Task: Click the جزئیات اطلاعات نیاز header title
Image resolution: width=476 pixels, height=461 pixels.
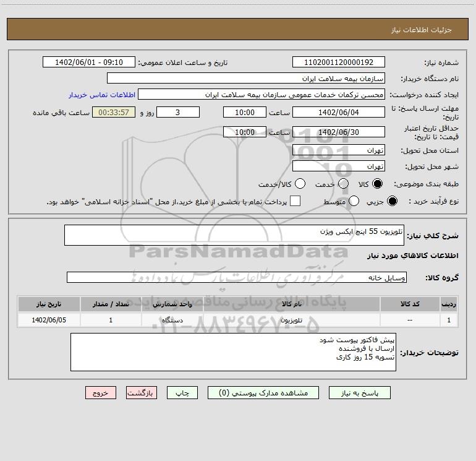Action: pos(422,30)
